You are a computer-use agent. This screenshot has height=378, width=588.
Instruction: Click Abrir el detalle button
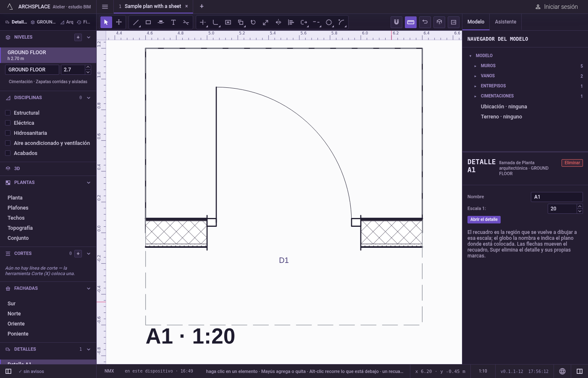pos(484,220)
